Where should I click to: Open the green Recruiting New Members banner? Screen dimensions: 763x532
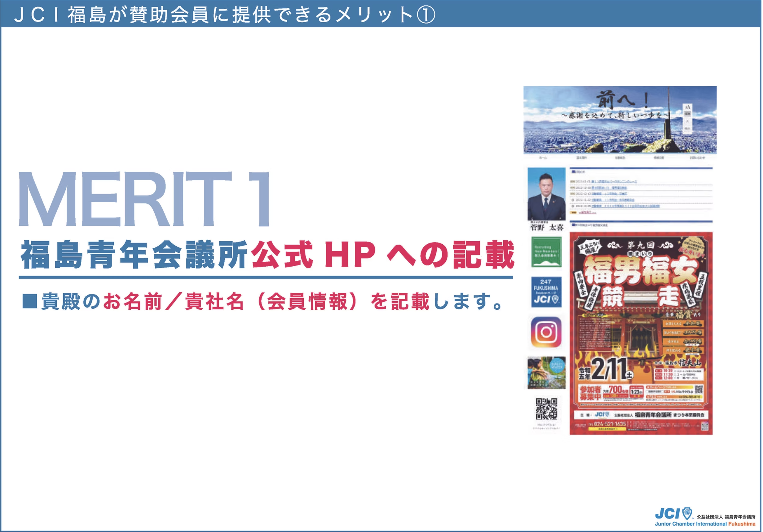[x=546, y=252]
